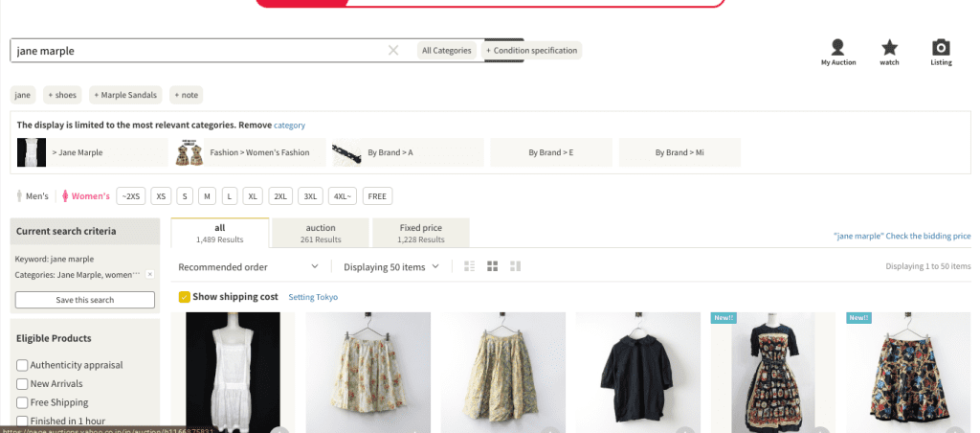Screen dimensions: 980x433
Task: Switch to the auction results tab
Action: pyautogui.click(x=321, y=233)
